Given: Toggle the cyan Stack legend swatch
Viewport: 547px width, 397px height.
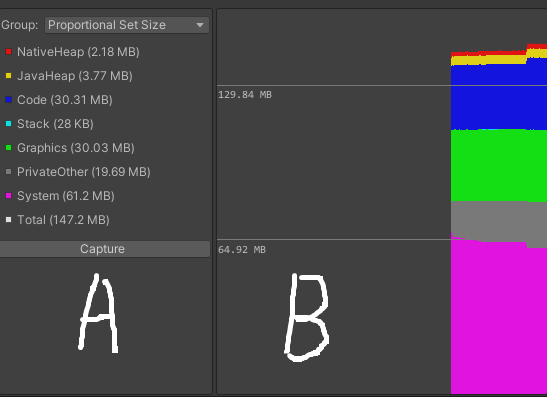Looking at the screenshot, I should click(x=9, y=124).
